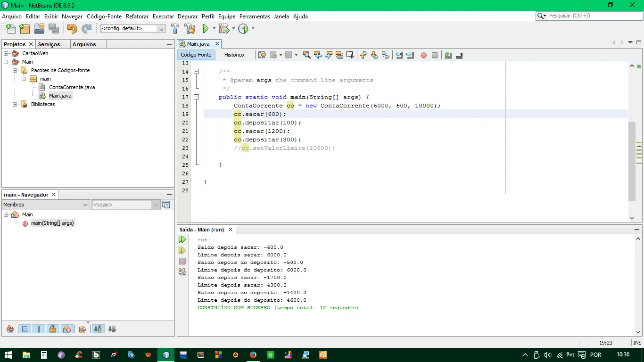644x362 pixels.
Task: Switch to the Serviços tab
Action: (49, 44)
